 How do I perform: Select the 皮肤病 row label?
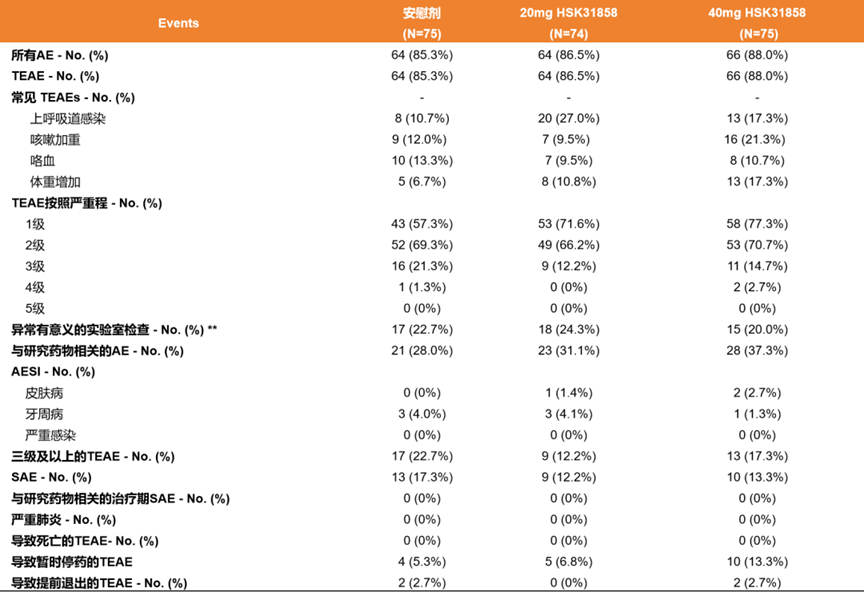(43, 393)
